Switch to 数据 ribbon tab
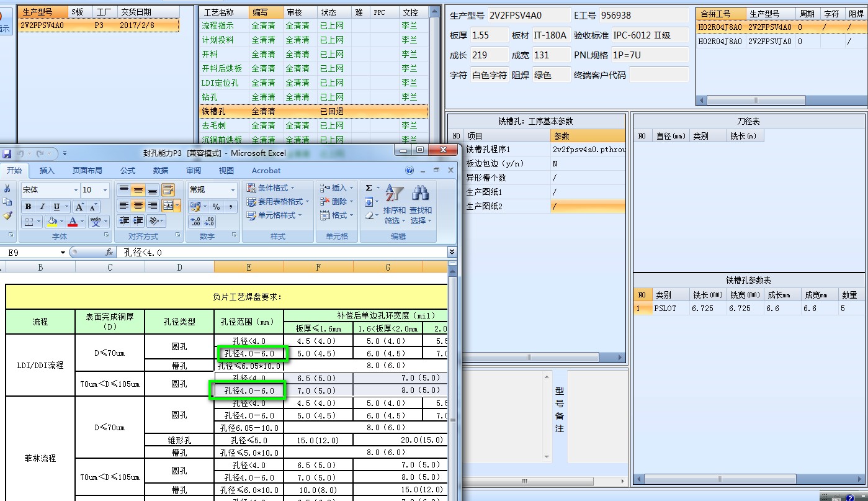This screenshot has height=501, width=868. [161, 170]
